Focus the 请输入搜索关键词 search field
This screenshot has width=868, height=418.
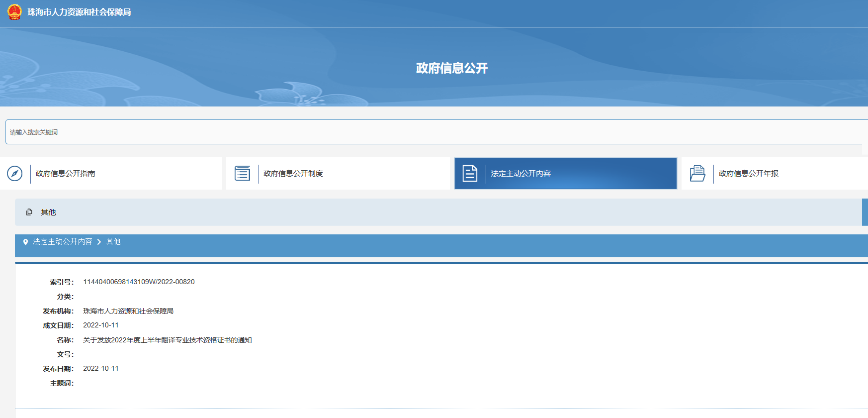click(x=434, y=132)
